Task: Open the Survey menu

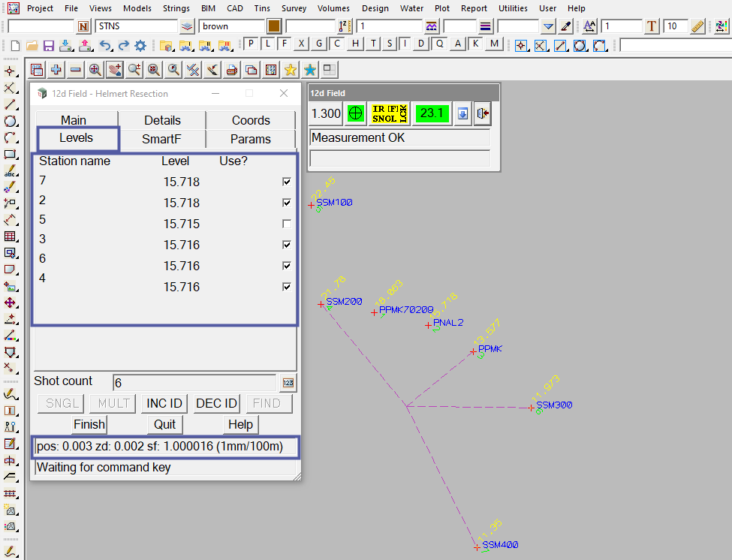Action: pos(293,8)
